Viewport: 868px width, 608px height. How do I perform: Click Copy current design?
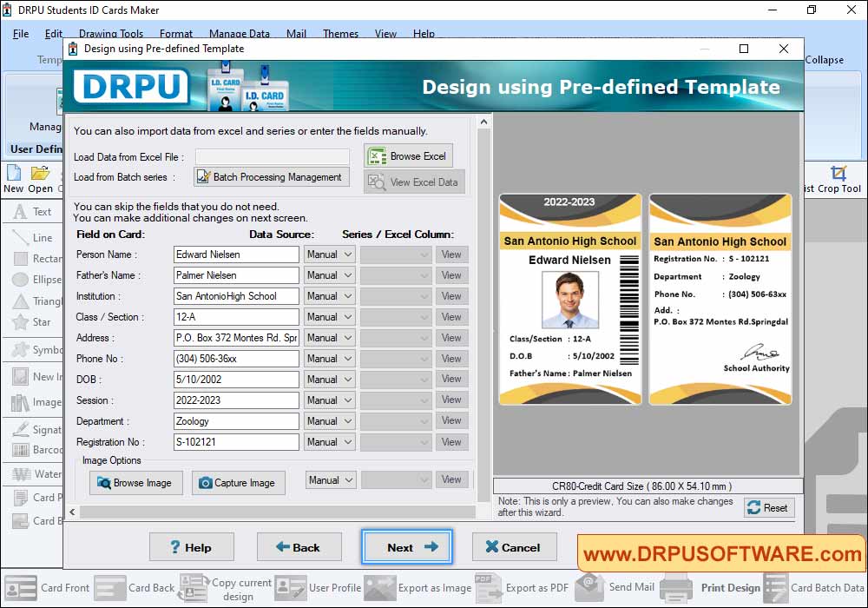(x=225, y=589)
